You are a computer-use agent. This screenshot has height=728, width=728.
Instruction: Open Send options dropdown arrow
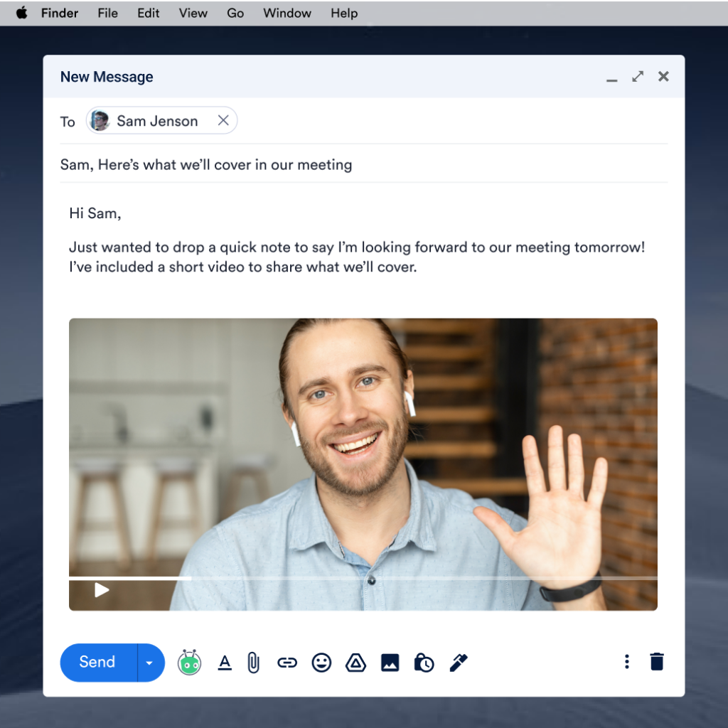click(149, 663)
